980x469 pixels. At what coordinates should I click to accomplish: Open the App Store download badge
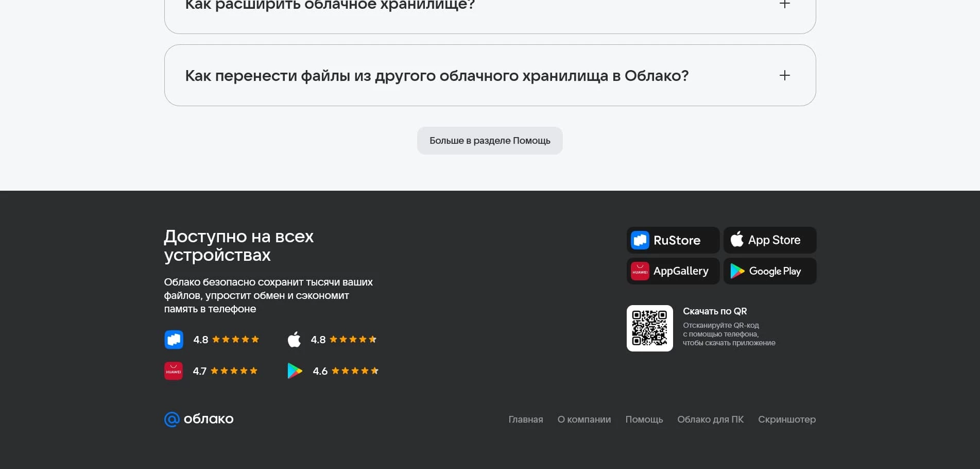[x=769, y=240]
